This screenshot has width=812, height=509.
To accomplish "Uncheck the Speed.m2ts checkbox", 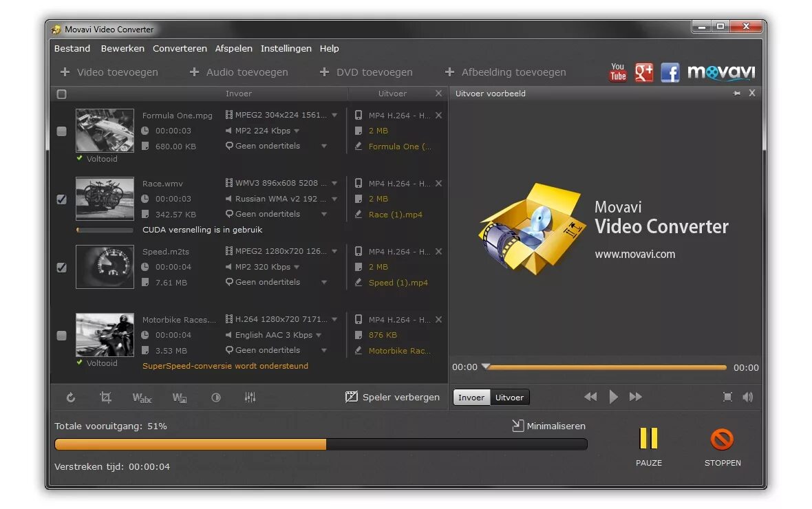I will tap(62, 268).
